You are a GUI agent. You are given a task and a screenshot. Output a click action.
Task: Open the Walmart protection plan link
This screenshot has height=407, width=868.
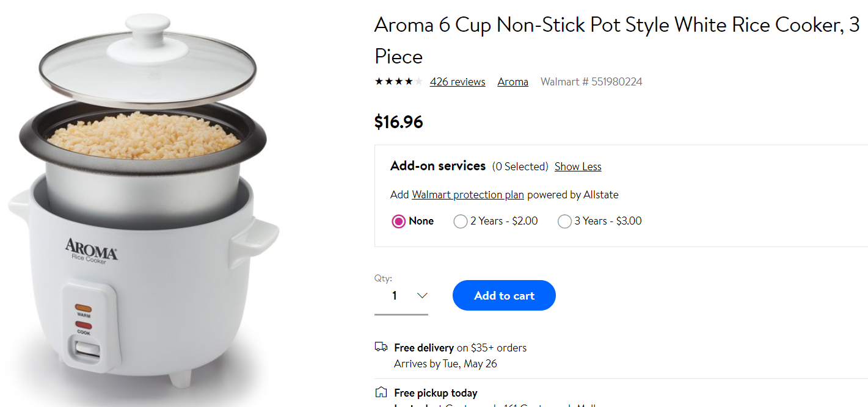click(468, 195)
